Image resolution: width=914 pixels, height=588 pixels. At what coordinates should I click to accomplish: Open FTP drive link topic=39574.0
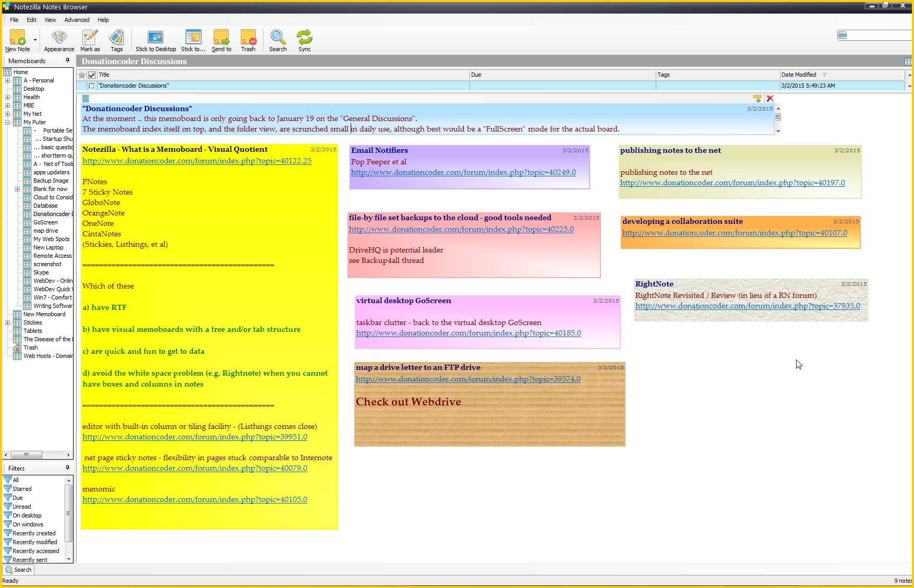point(468,379)
